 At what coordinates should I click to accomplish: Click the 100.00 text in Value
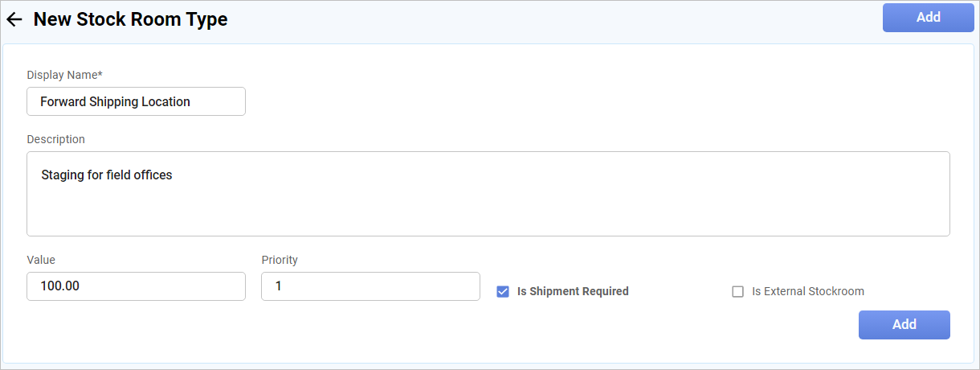click(x=59, y=286)
